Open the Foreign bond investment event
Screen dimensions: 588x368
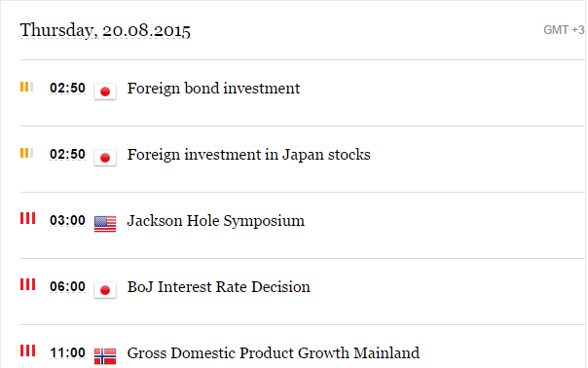[x=213, y=89]
